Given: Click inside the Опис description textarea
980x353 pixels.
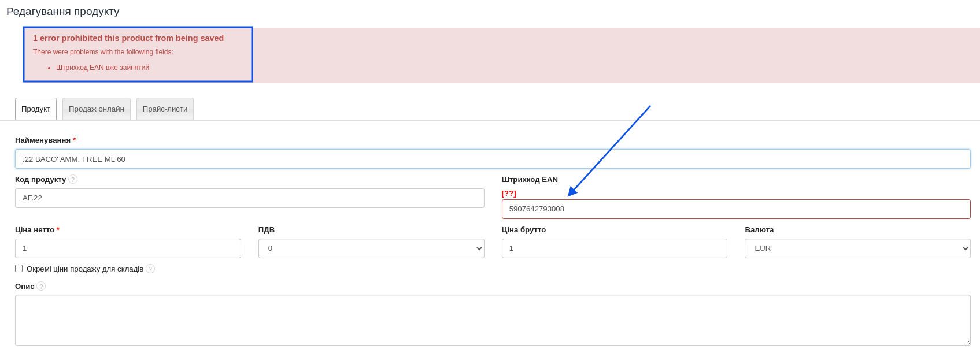Looking at the screenshot, I should pyautogui.click(x=492, y=320).
